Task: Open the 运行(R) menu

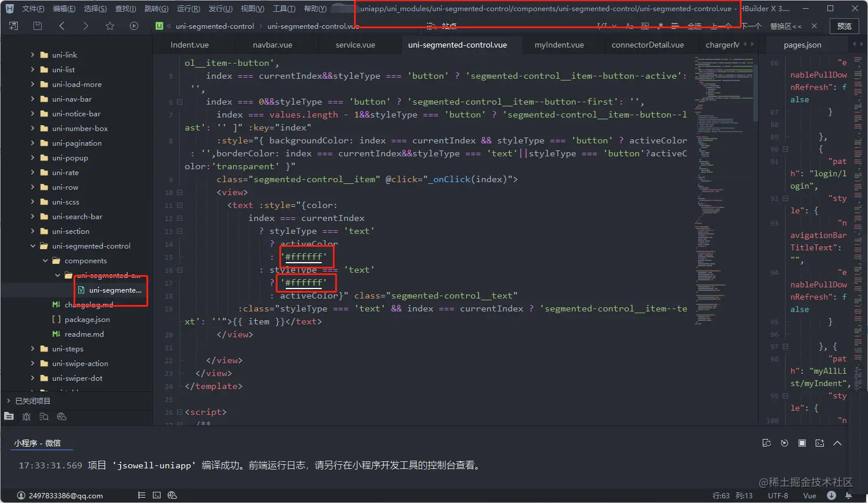Action: [188, 8]
